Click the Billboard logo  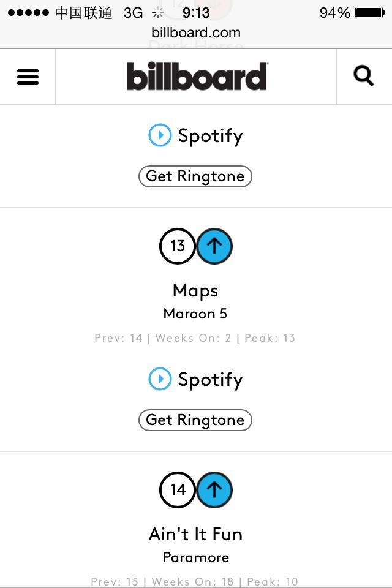coord(196,77)
